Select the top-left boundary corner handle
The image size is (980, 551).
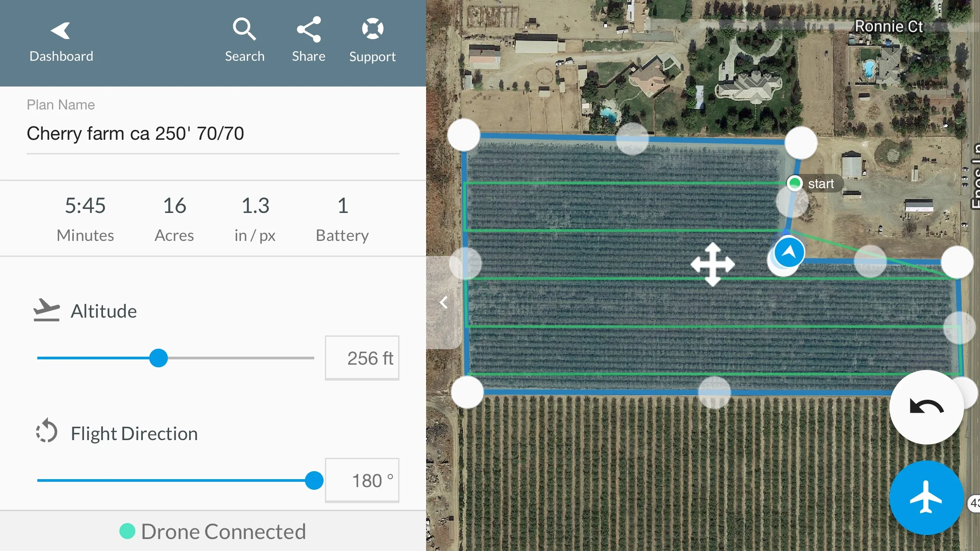464,135
